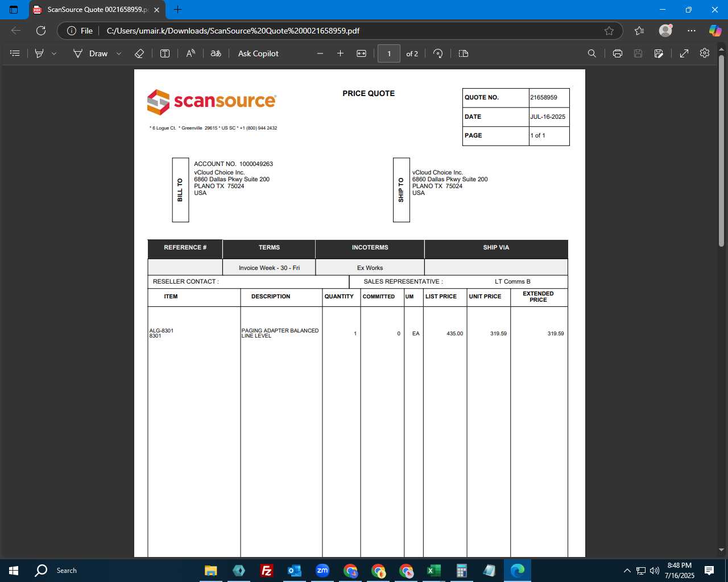The width and height of the screenshot is (728, 582).
Task: Print the PDF with the printer icon
Action: coord(618,53)
